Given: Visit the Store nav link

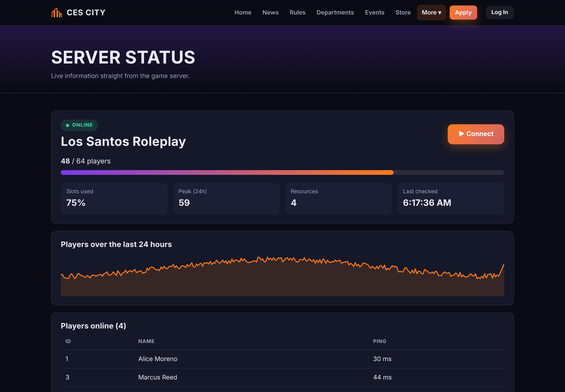Looking at the screenshot, I should coord(403,13).
